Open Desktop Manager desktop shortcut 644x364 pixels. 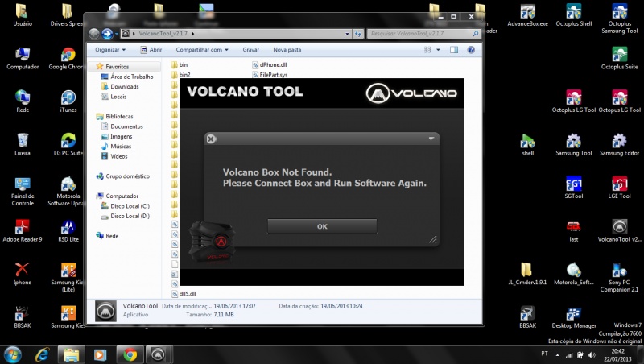(574, 317)
